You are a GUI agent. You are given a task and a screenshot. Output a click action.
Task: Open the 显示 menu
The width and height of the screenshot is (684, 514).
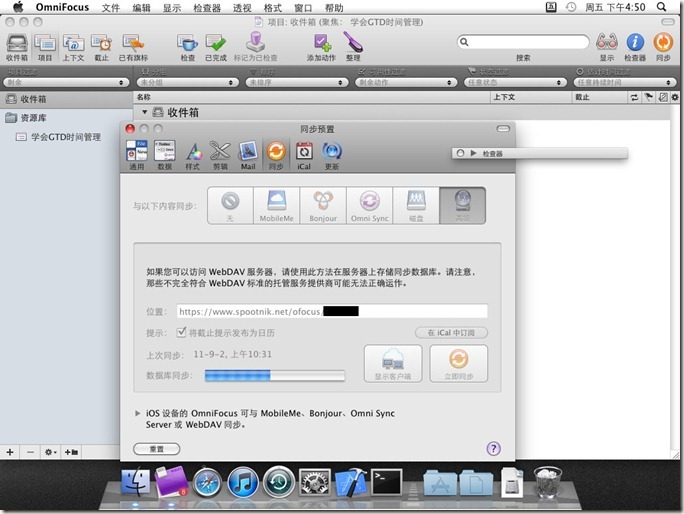click(x=172, y=7)
